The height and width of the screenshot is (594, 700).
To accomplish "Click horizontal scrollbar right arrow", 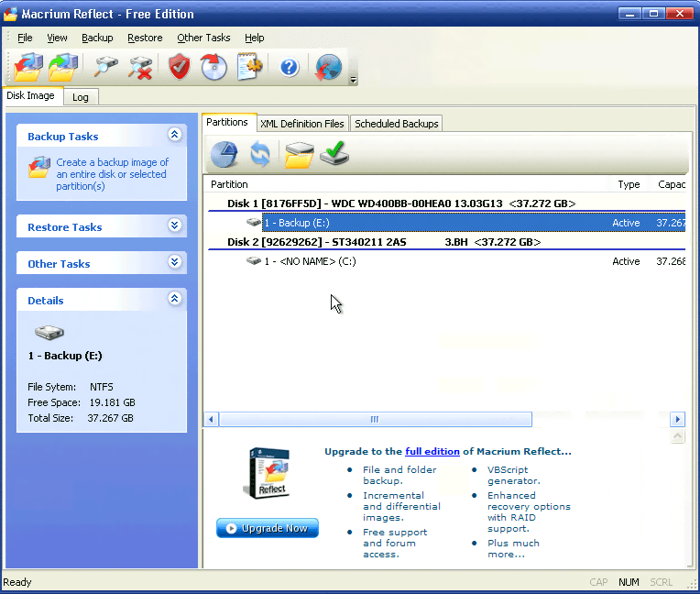I will pyautogui.click(x=678, y=419).
